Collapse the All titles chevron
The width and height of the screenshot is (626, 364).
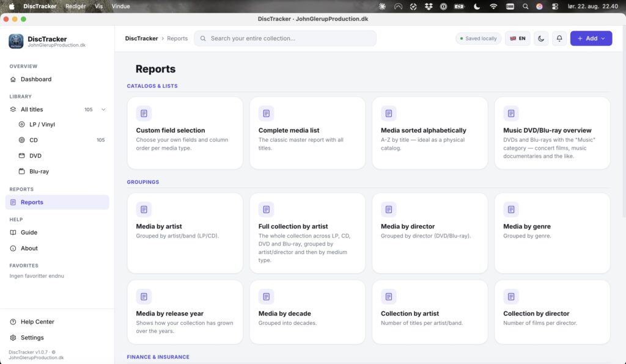(103, 109)
